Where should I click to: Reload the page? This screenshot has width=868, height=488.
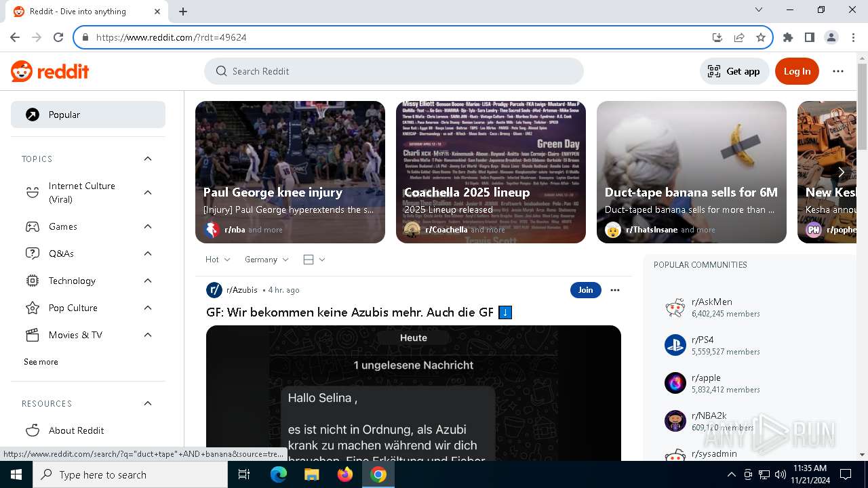coord(58,37)
